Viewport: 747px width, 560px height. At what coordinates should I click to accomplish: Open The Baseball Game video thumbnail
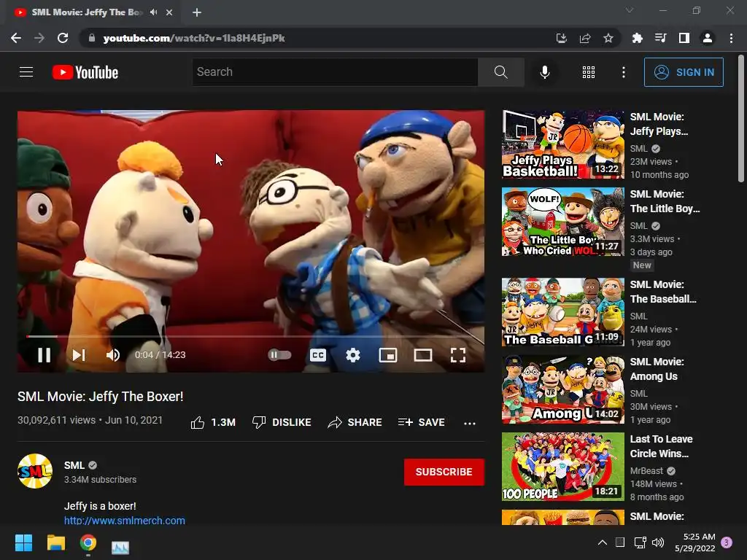pyautogui.click(x=562, y=312)
